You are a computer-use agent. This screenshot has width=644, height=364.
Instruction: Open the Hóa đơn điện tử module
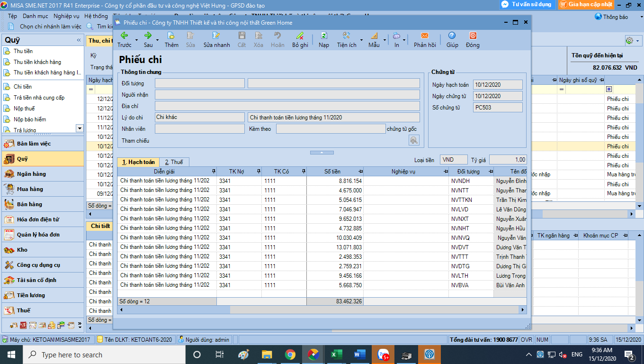tap(42, 219)
